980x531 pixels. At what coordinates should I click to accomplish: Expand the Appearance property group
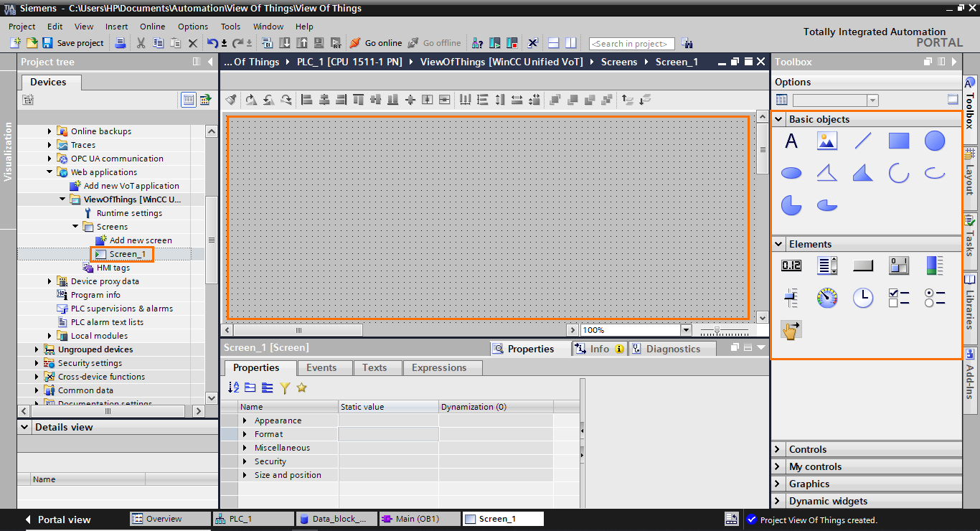point(245,420)
